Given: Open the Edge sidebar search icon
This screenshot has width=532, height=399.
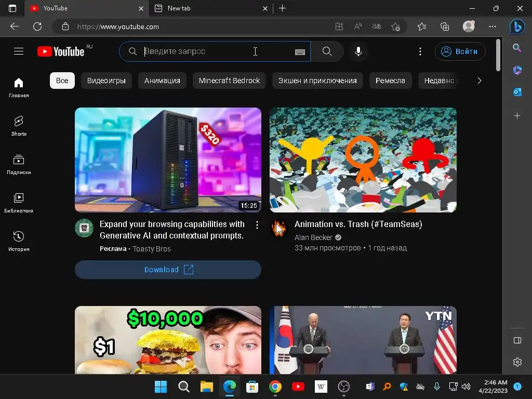Looking at the screenshot, I should 517,48.
